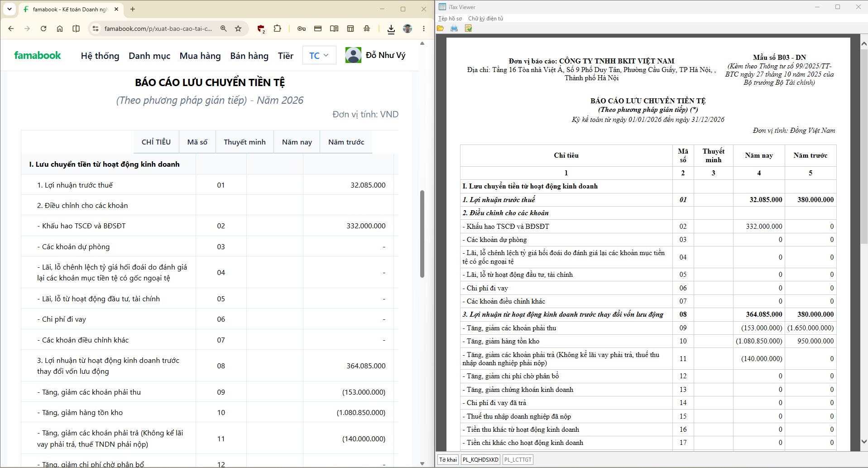868x468 pixels.
Task: Open the Bán hàng menu
Action: click(249, 56)
